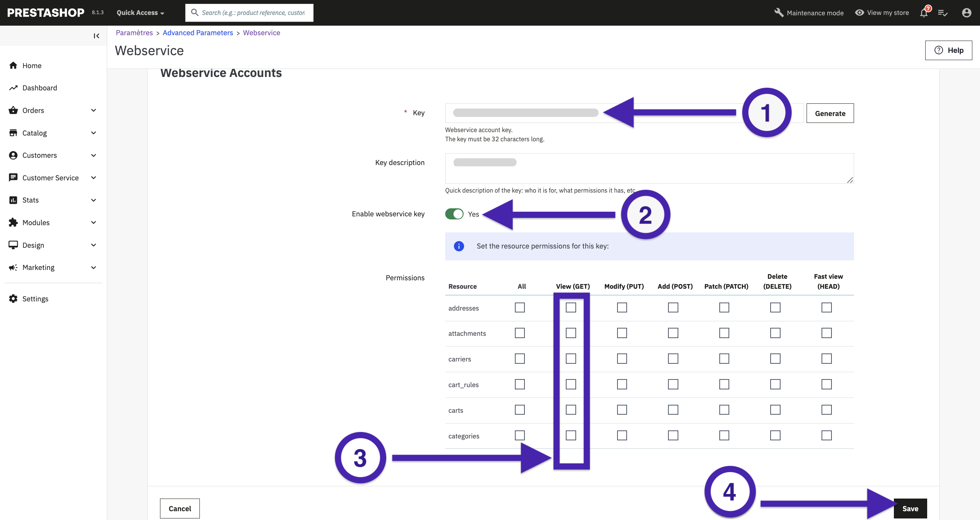Expand the Orders sidebar submenu
This screenshot has width=980, height=520.
coord(93,110)
